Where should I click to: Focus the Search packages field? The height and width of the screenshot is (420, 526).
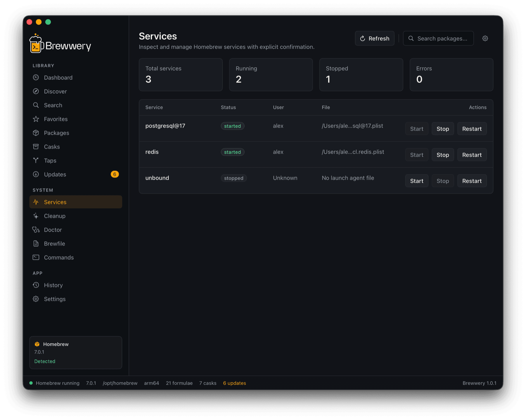coord(438,38)
